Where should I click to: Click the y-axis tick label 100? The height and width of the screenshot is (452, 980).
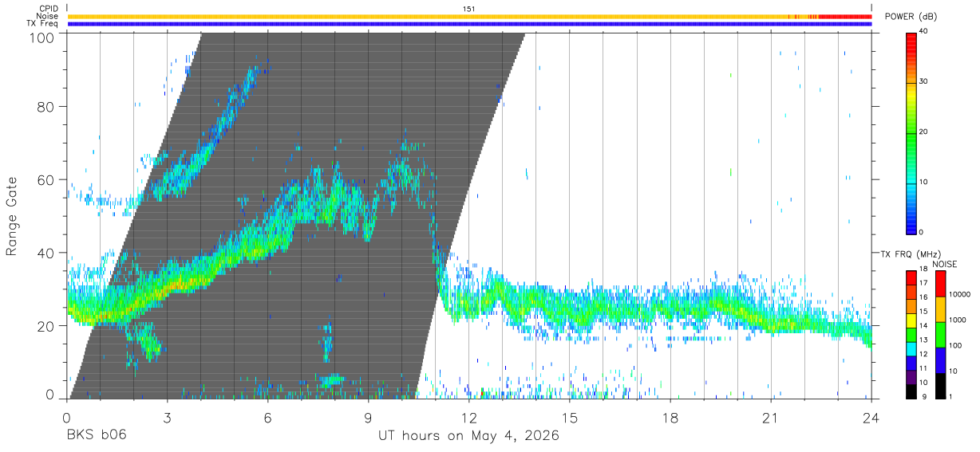(42, 37)
